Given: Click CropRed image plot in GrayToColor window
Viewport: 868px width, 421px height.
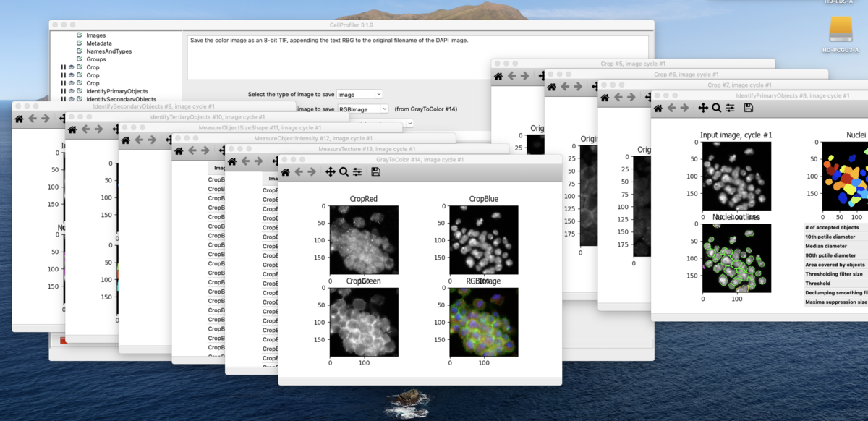Looking at the screenshot, I should click(364, 240).
